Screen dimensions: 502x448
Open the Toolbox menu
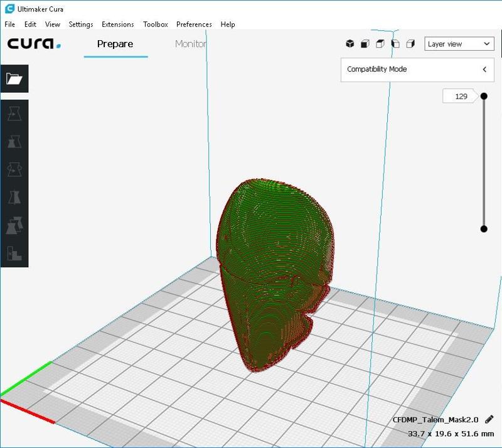(155, 24)
